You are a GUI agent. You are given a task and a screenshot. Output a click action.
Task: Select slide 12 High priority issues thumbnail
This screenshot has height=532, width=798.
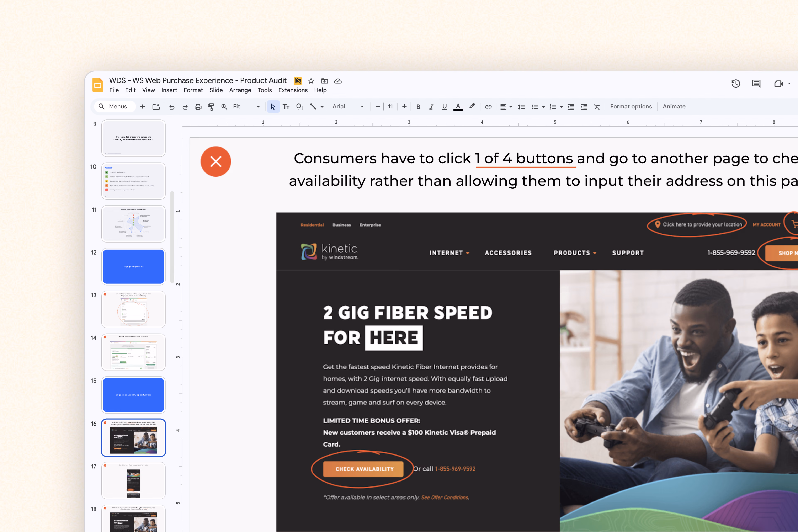[x=133, y=267]
